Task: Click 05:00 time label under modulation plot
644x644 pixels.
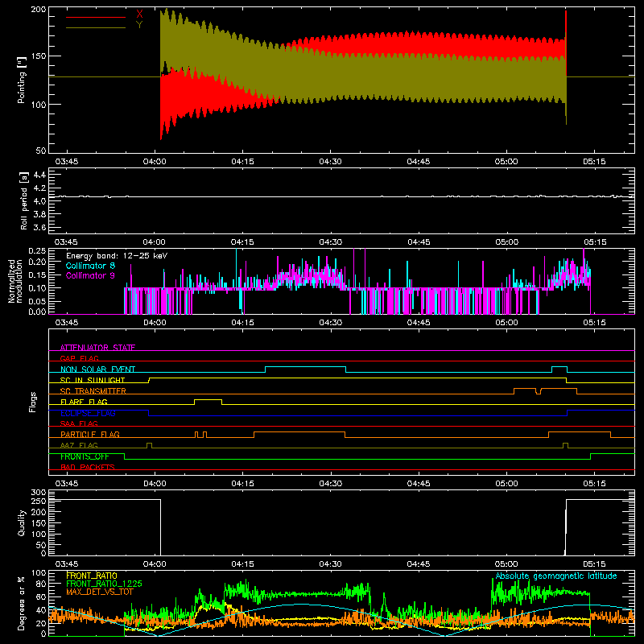Action: (506, 323)
